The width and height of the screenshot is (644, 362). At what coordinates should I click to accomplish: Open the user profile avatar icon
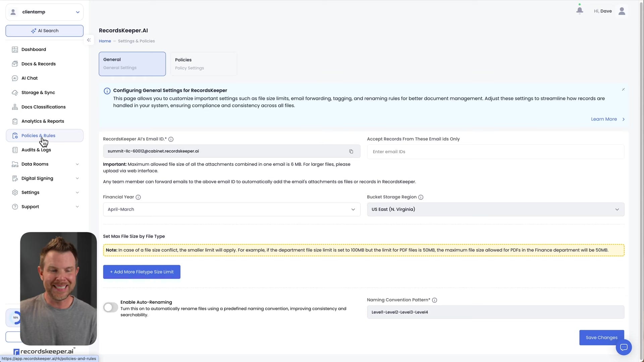622,11
